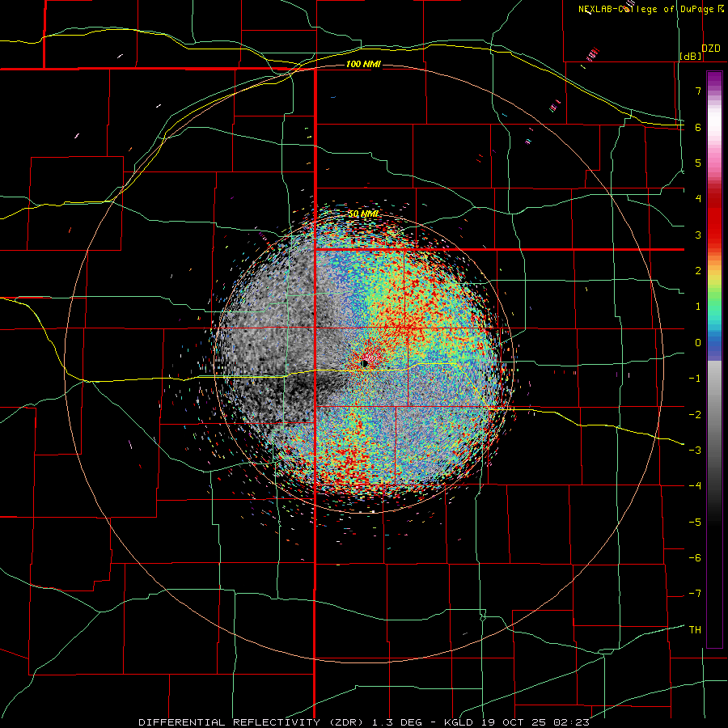This screenshot has width=728, height=728.
Task: Click the 0 value on color scale
Action: point(698,343)
